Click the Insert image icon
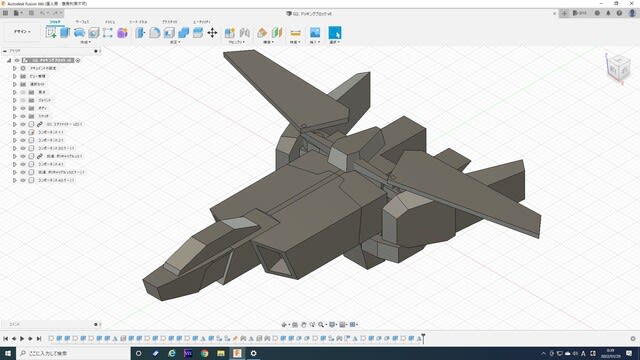This screenshot has height=360, width=640. (x=315, y=33)
